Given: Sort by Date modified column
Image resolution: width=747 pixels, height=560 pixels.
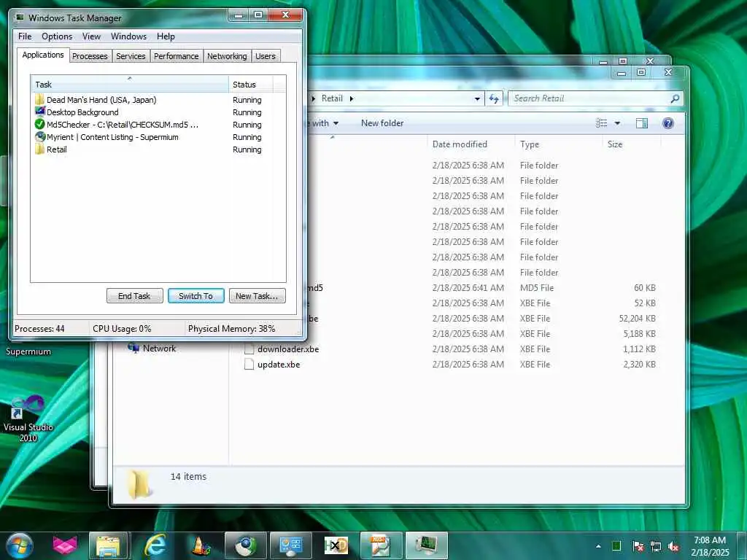Looking at the screenshot, I should 472,144.
